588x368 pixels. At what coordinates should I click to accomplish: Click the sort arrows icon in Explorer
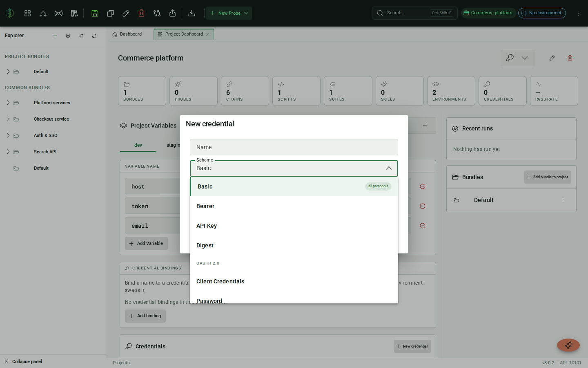coord(81,36)
